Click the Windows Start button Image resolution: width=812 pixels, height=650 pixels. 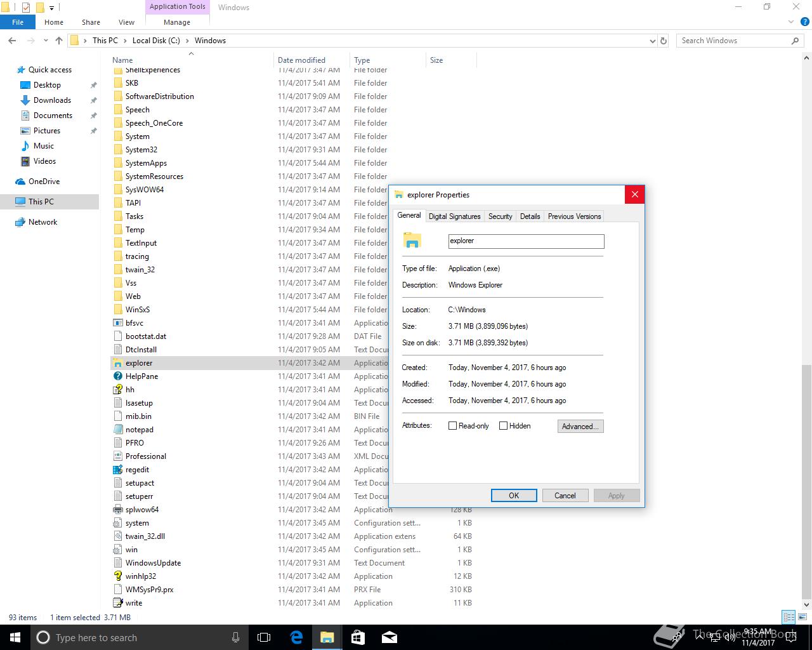pyautogui.click(x=15, y=637)
